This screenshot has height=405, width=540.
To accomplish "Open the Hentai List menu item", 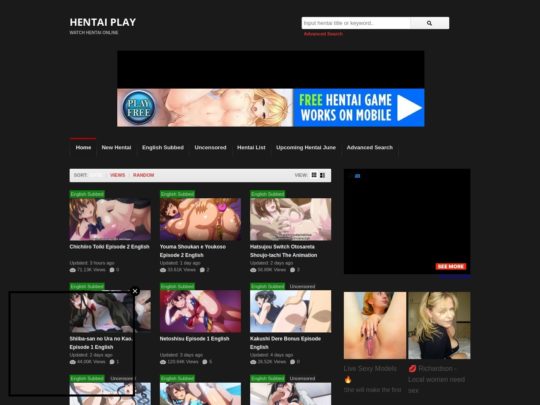I will pyautogui.click(x=251, y=147).
